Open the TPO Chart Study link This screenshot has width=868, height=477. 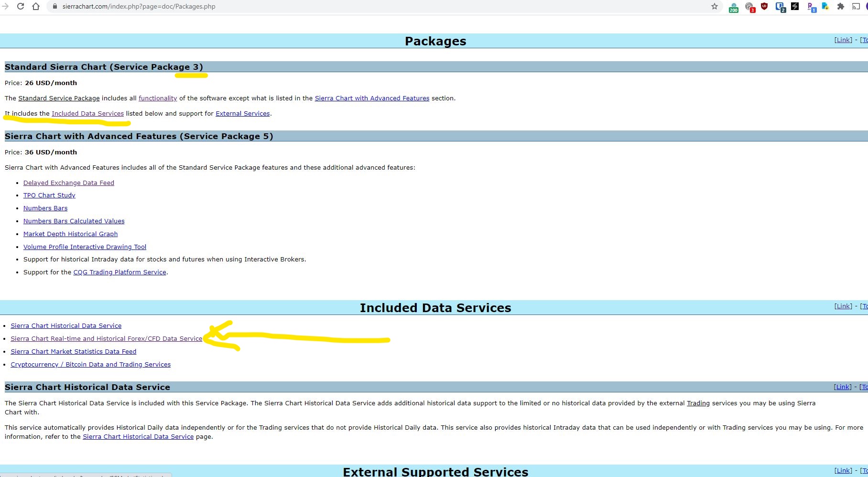[49, 195]
